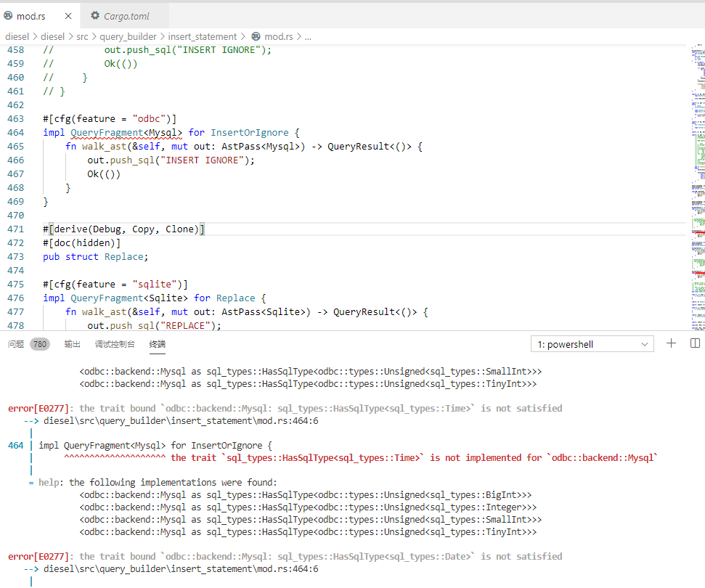
Task: Click 'out.push_sql("REPLACE");' on line 478
Action: (154, 325)
